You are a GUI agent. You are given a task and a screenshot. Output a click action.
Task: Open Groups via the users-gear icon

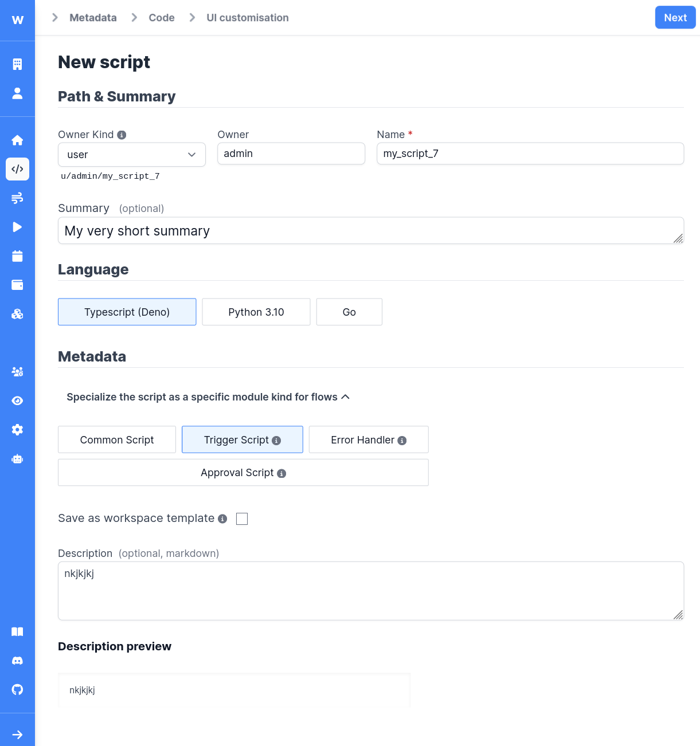pos(17,372)
